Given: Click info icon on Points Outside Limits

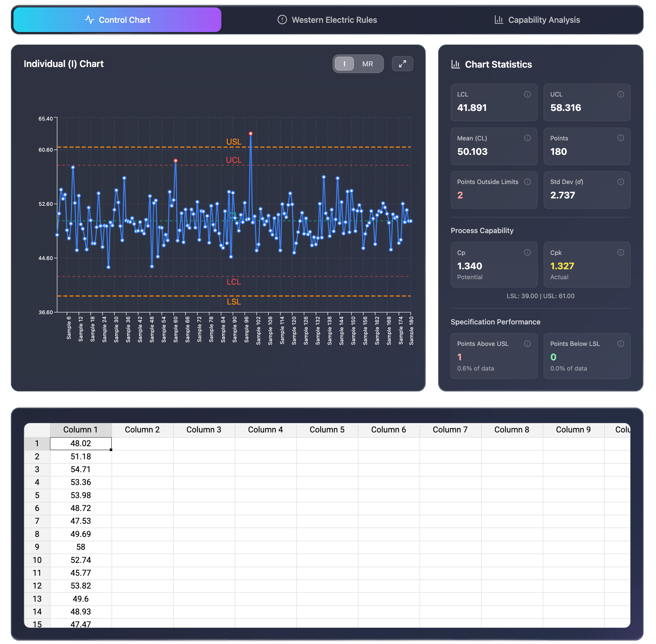Looking at the screenshot, I should click(527, 182).
